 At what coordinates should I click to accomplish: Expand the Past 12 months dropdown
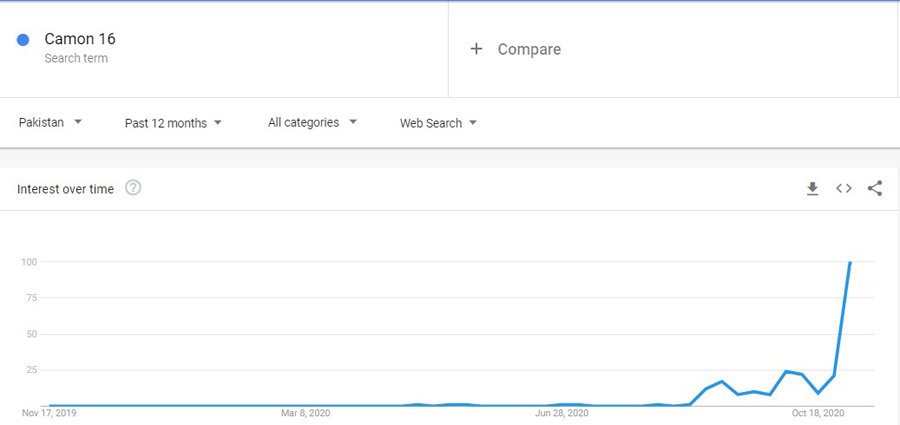[173, 123]
